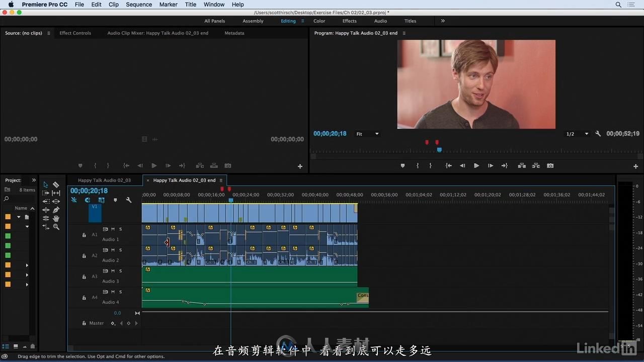Screen dimensions: 644x362
Task: Open the Program Monitor panel menu
Action: (404, 33)
